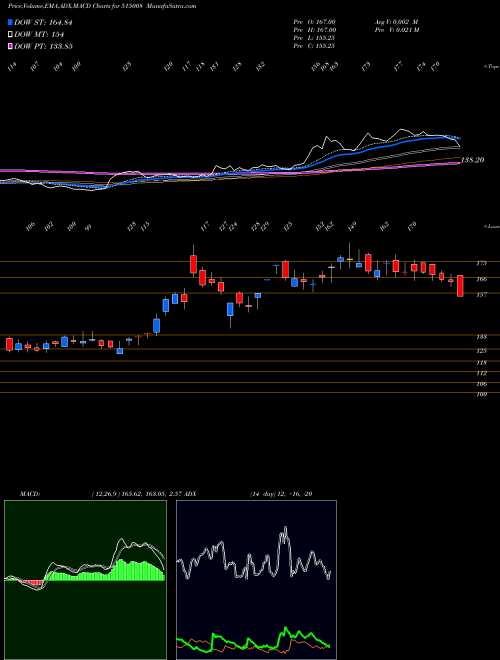Open the ADX indicator chart panel
Image resolution: width=500 pixels, height=660 pixels.
pyautogui.click(x=256, y=580)
